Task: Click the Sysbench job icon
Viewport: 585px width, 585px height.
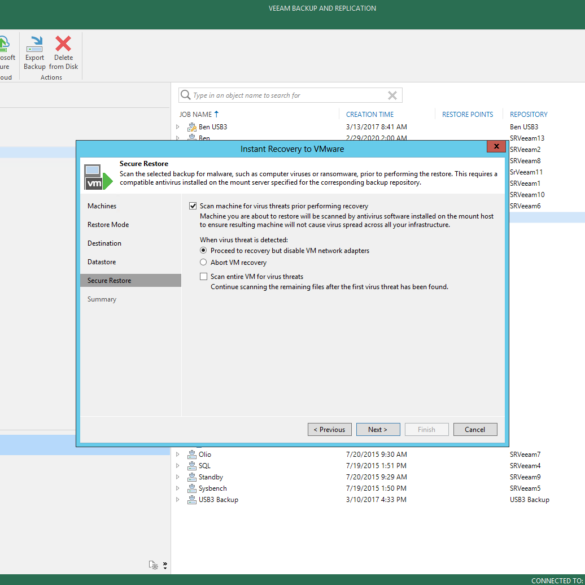Action: point(192,488)
